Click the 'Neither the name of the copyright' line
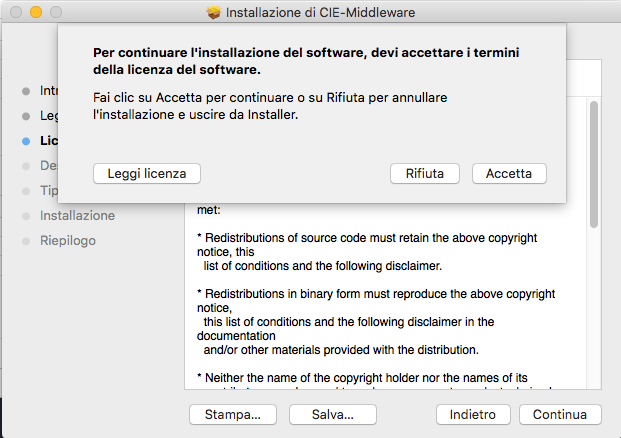The height and width of the screenshot is (438, 621). tap(362, 378)
